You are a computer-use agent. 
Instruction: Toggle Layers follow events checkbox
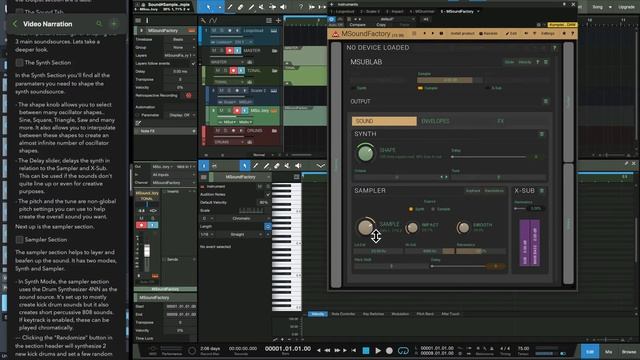193,64
